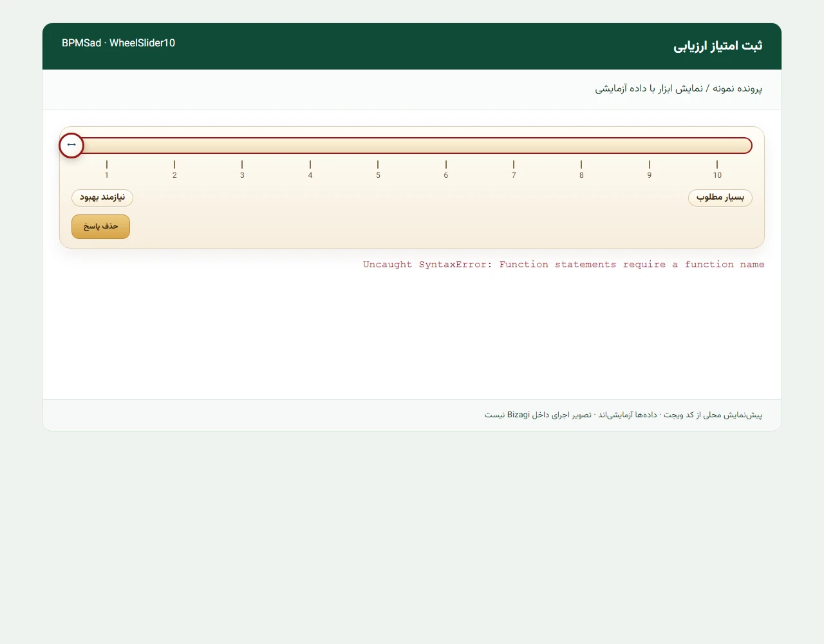The width and height of the screenshot is (824, 644).
Task: Set rating at tick mark 5
Action: point(378,170)
